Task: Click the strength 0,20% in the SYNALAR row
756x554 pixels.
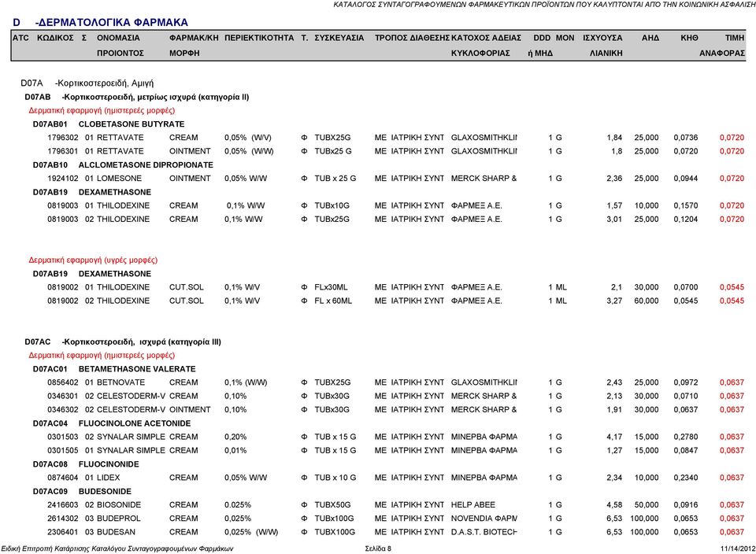Action: coord(235,437)
